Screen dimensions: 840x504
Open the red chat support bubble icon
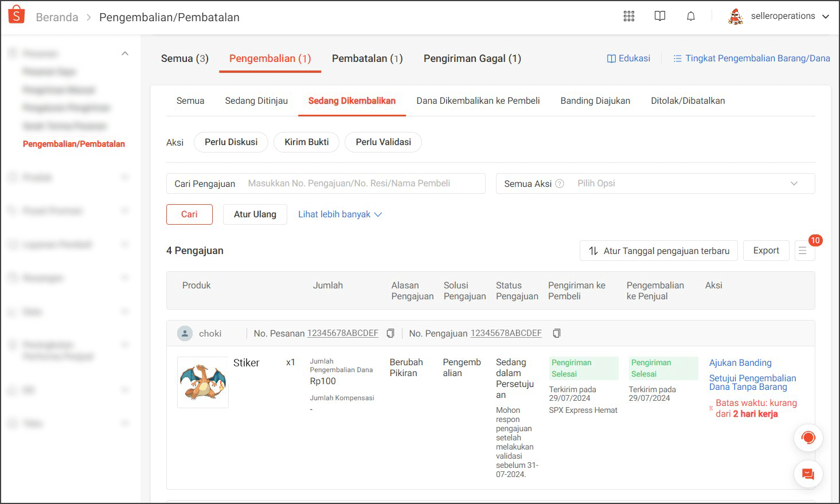coord(808,438)
